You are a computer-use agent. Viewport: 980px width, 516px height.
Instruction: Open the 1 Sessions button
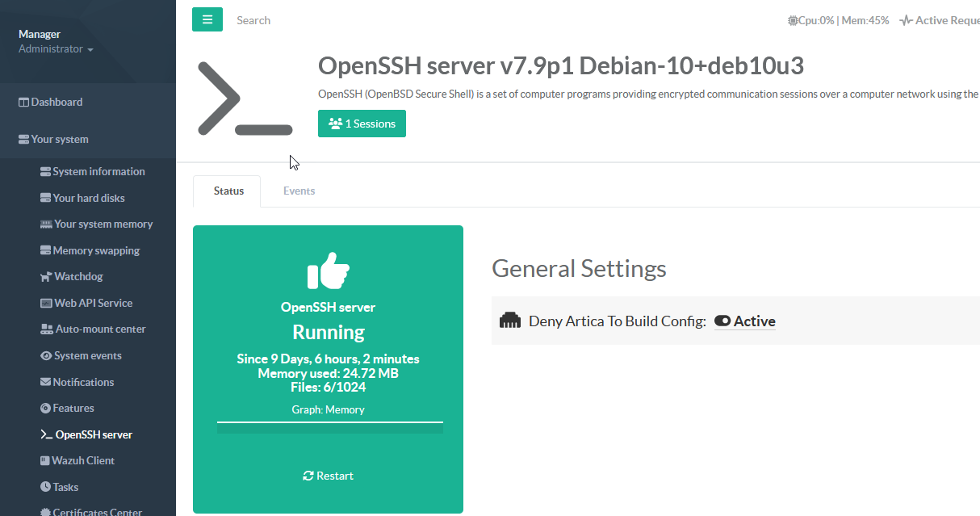pos(362,124)
